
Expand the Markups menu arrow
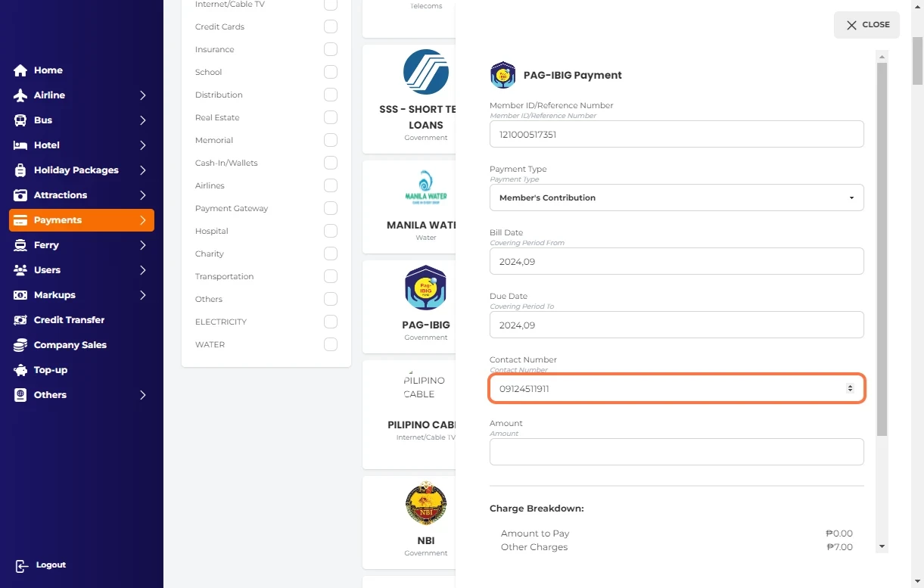(142, 295)
